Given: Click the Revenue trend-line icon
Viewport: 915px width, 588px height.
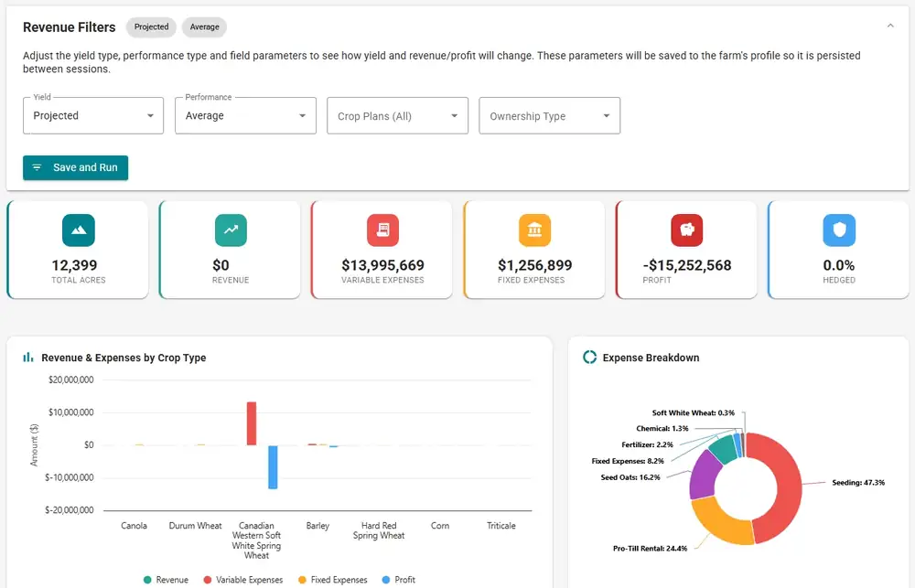Looking at the screenshot, I should 231,230.
